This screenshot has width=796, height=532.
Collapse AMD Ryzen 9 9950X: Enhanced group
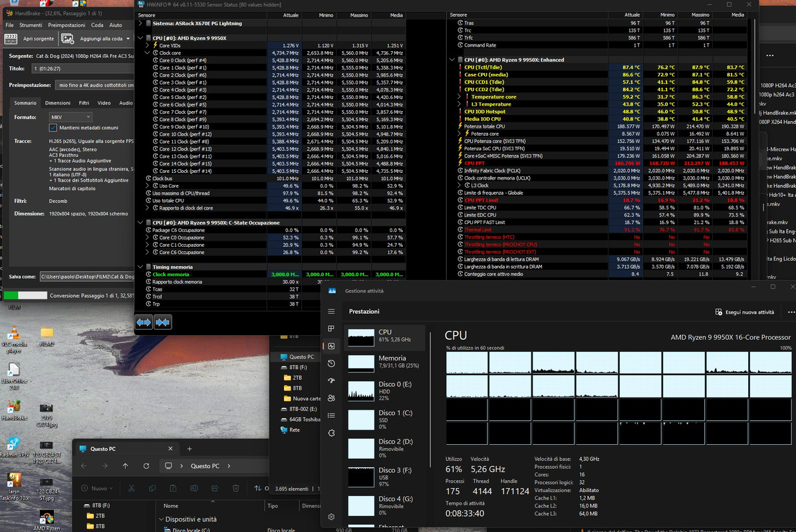[452, 60]
